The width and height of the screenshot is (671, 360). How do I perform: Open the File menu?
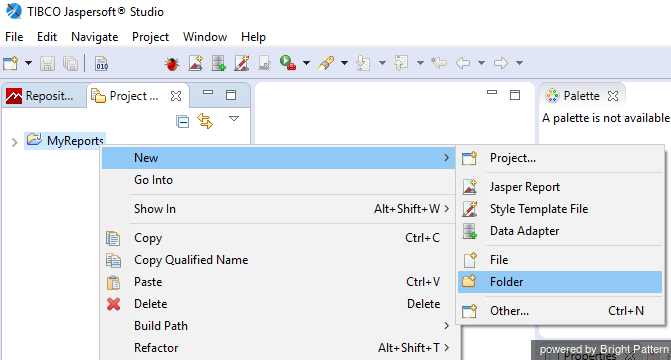pyautogui.click(x=14, y=37)
